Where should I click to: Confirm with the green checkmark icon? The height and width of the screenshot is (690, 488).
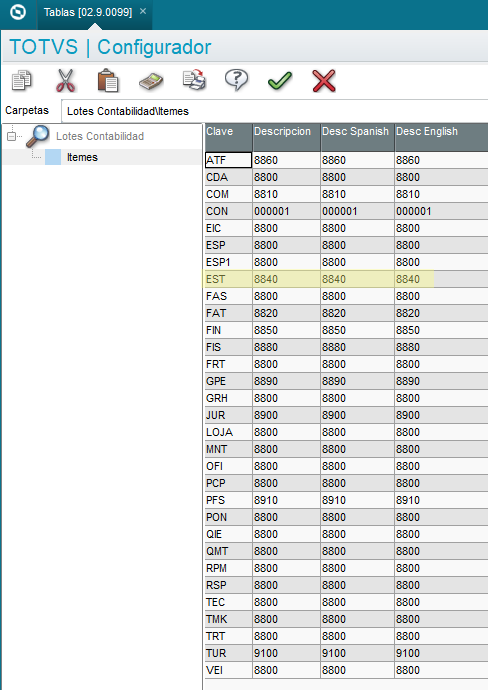pos(280,81)
